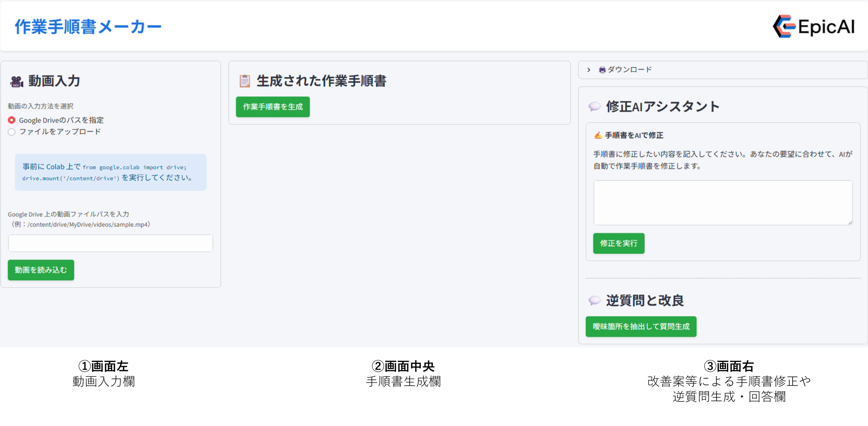Viewport: 868px width, 426px height.
Task: Click the clipboard icon beside 生成された作業手順書
Action: pyautogui.click(x=244, y=81)
